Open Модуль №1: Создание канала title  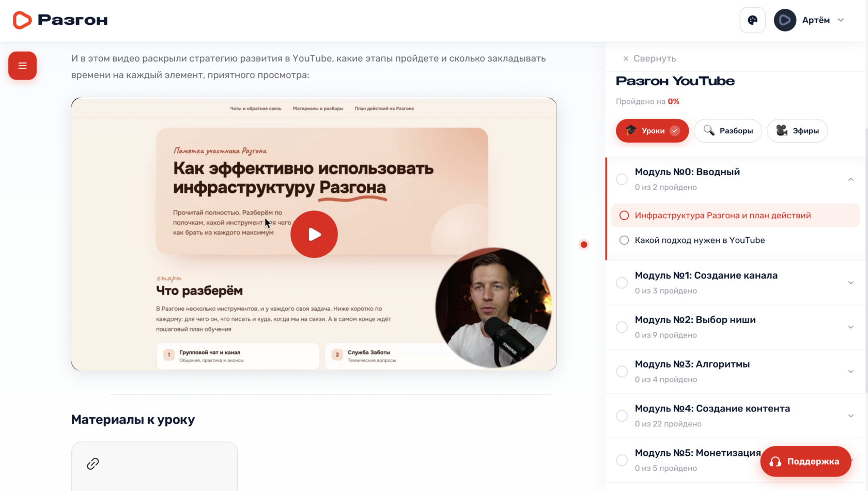coord(706,275)
